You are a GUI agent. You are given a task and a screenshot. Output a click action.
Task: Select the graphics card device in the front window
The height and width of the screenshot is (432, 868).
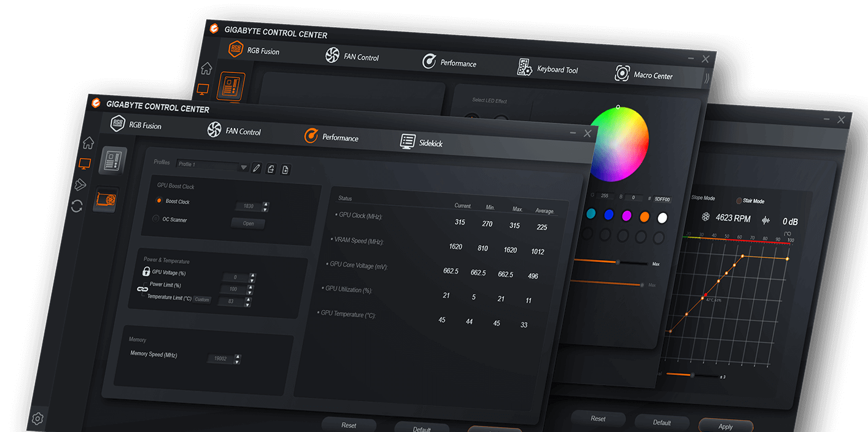tap(106, 200)
